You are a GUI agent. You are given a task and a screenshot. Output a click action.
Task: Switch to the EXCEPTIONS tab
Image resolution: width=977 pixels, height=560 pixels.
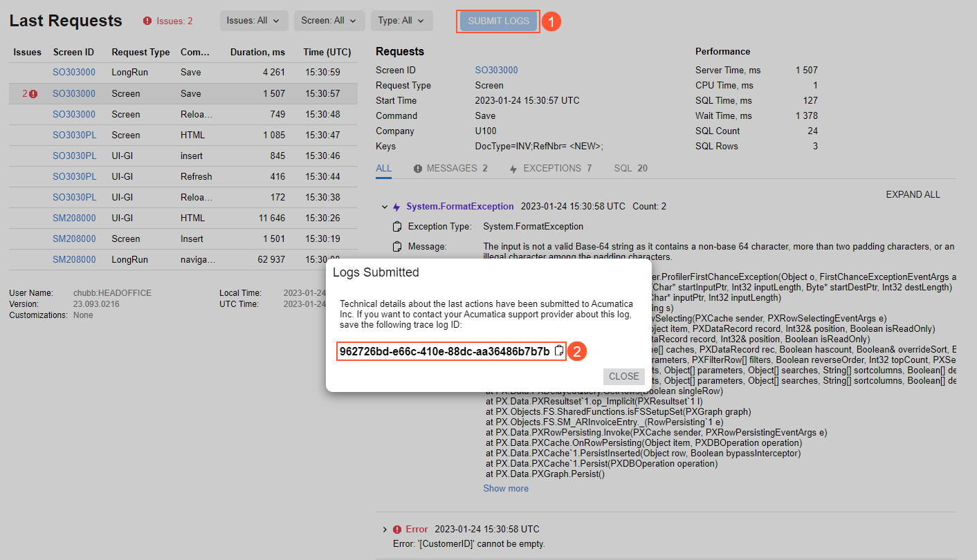[550, 169]
